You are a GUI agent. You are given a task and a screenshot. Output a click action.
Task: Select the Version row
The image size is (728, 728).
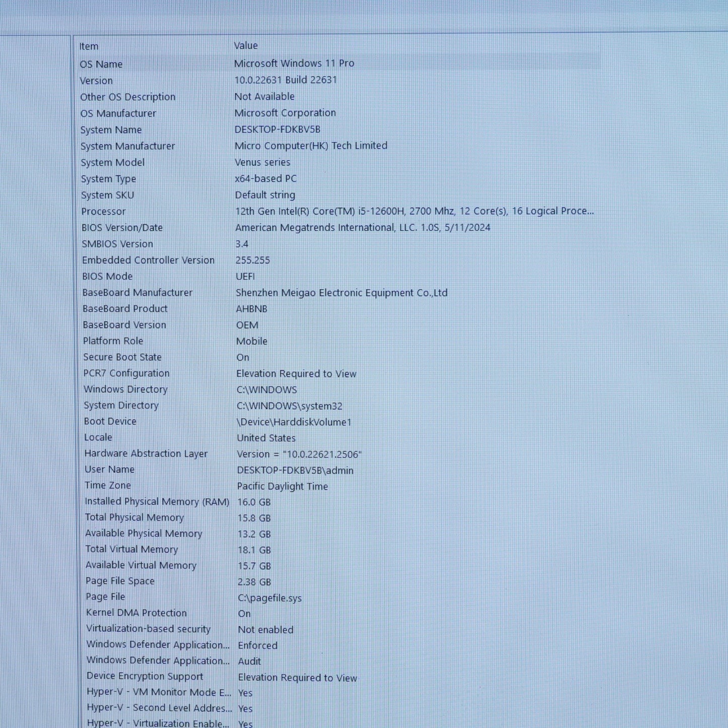(x=339, y=80)
